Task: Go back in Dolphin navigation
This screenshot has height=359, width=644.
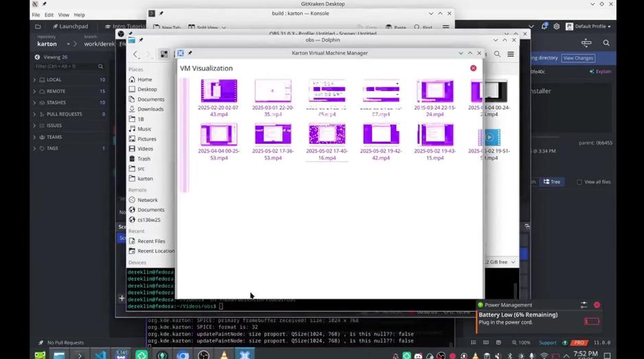Action: click(135, 54)
